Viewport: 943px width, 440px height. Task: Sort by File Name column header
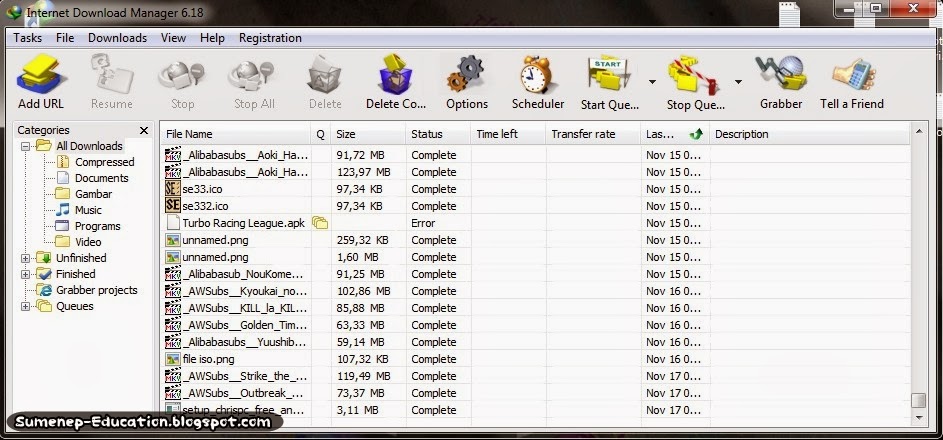236,134
